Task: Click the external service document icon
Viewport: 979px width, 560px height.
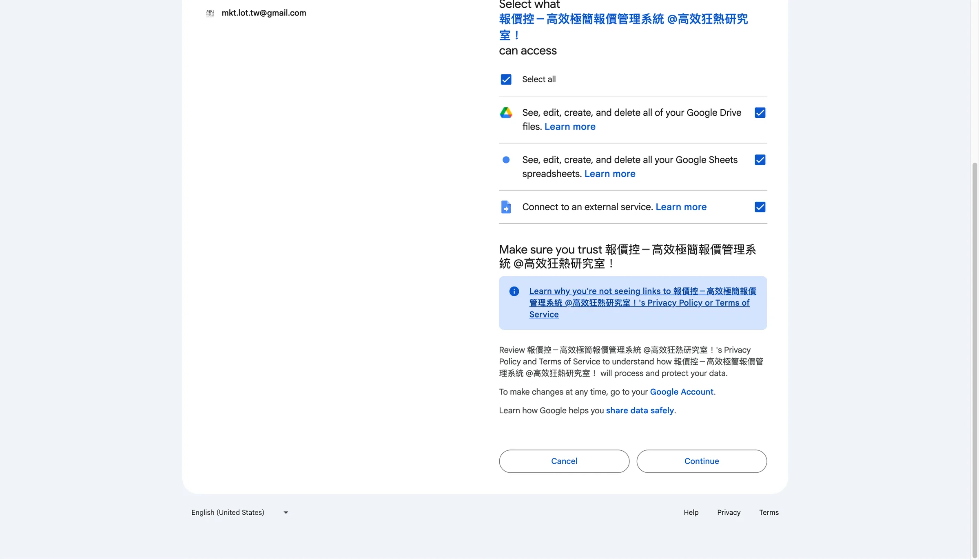Action: (506, 207)
